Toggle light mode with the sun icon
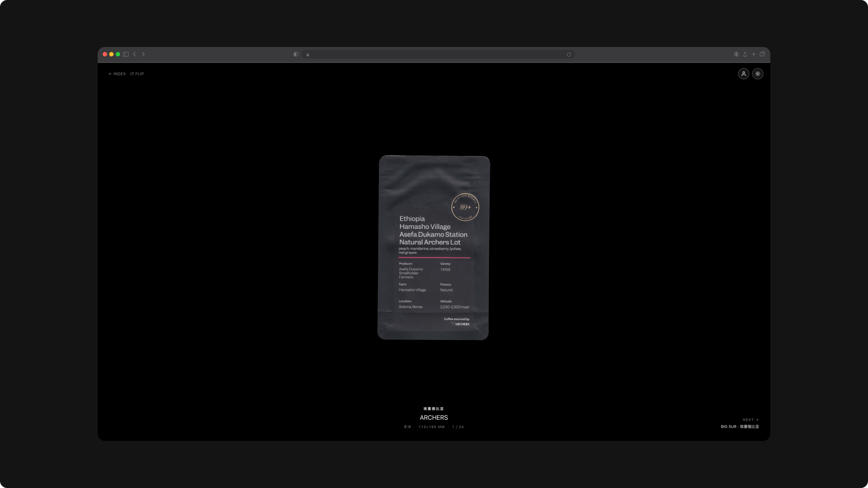868x488 pixels. point(758,74)
